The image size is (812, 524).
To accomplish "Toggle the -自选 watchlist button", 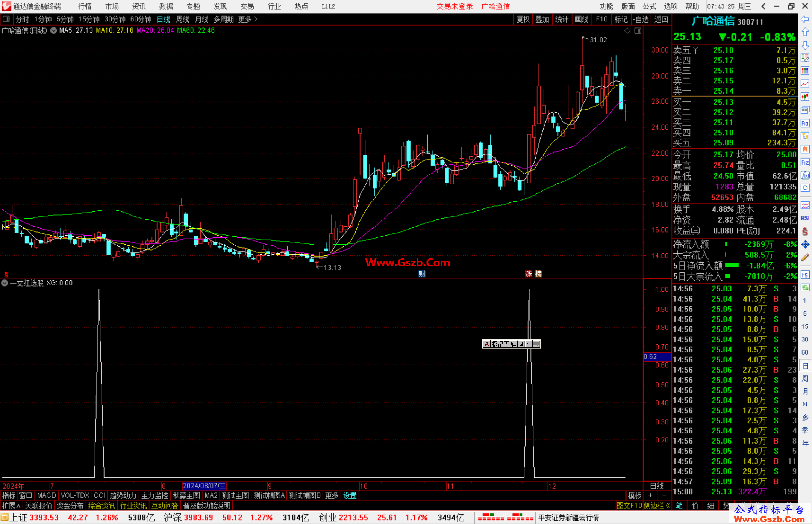I will [x=641, y=19].
